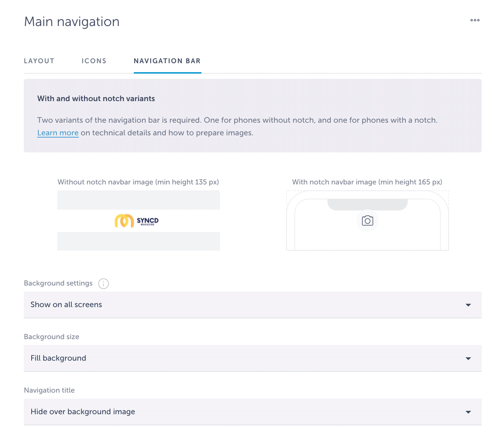Image resolution: width=504 pixels, height=438 pixels.
Task: Switch to the Icons tab
Action: [x=94, y=61]
